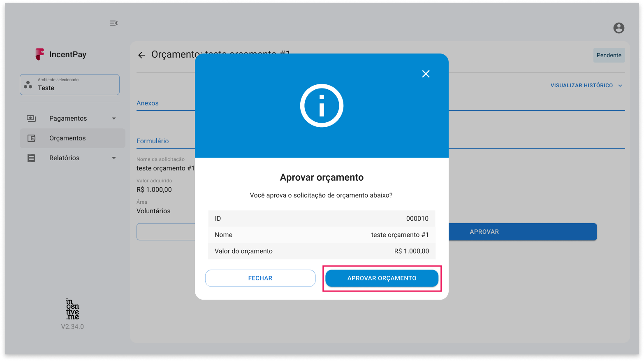The height and width of the screenshot is (361, 644).
Task: Click the version label V2.34.0
Action: click(72, 327)
